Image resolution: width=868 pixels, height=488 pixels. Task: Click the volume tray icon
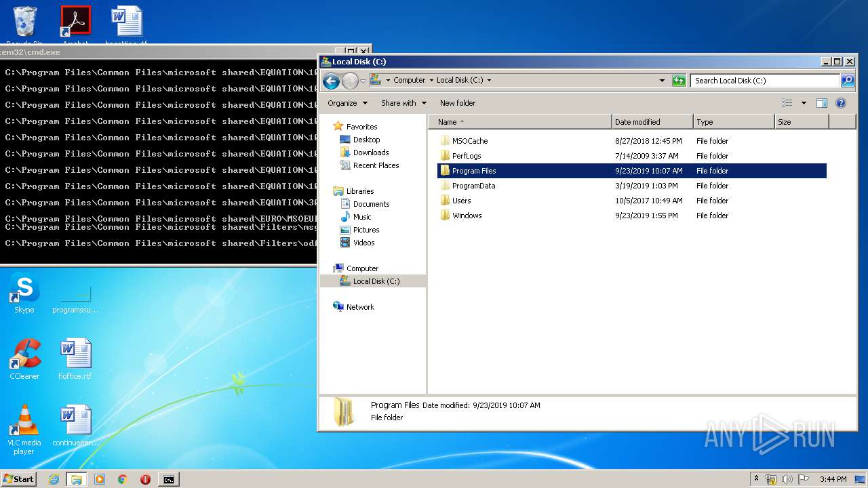coord(787,479)
